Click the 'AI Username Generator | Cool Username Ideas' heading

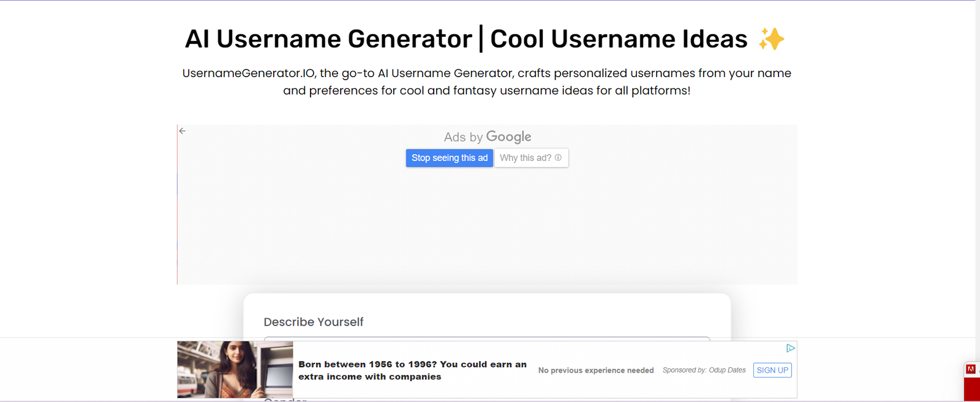point(466,39)
